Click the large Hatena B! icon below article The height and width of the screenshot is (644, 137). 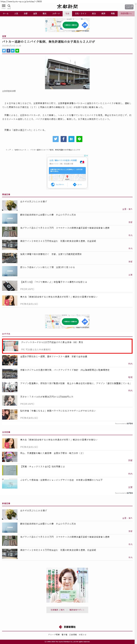71,139
